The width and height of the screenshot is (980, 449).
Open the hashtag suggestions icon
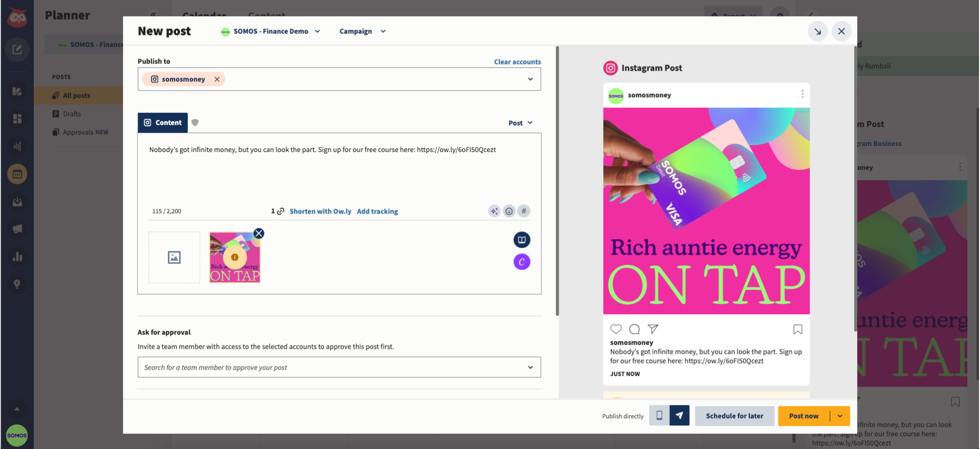(524, 211)
